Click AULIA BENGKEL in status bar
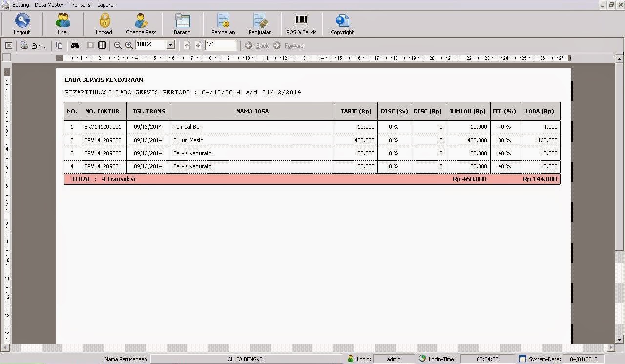Screen dimensions: 625x364 click(246, 359)
